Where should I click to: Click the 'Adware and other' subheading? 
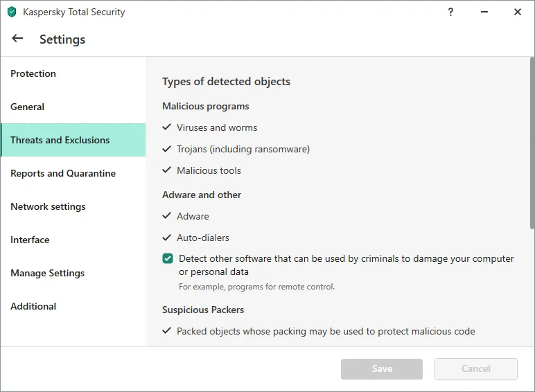pyautogui.click(x=202, y=195)
